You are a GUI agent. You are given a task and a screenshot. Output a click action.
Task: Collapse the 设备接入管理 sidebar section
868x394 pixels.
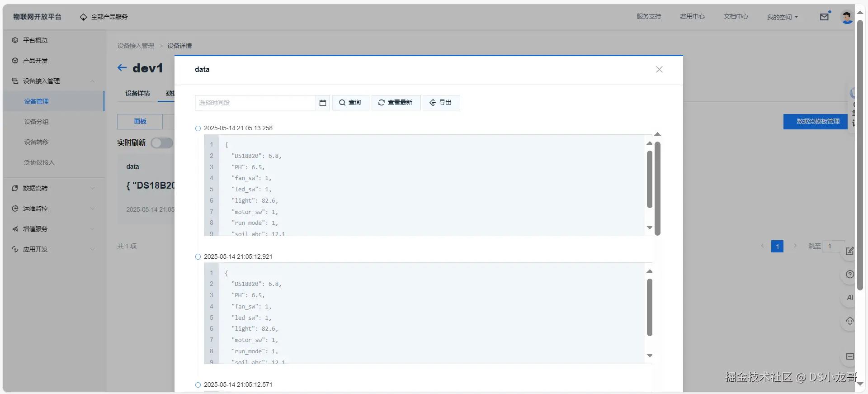click(x=93, y=81)
